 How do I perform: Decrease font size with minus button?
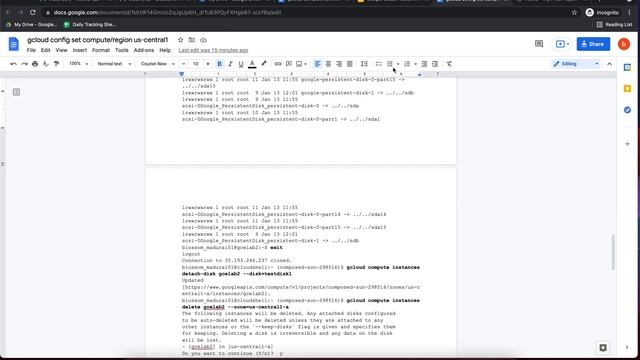click(184, 64)
